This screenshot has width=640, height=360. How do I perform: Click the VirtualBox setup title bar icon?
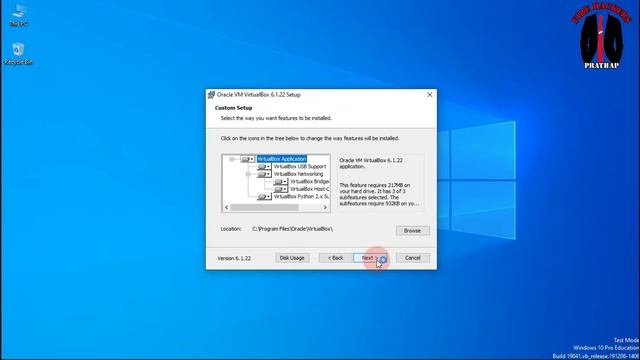click(x=211, y=95)
